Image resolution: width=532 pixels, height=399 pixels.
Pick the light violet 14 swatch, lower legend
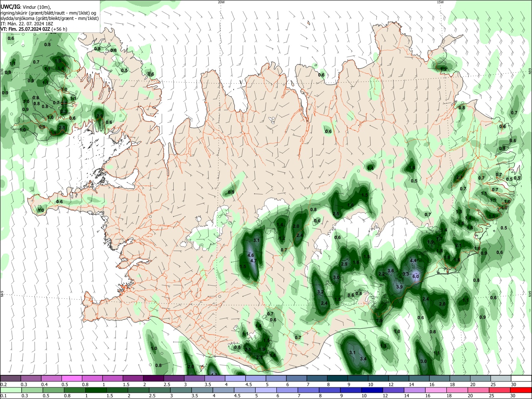tap(414, 390)
